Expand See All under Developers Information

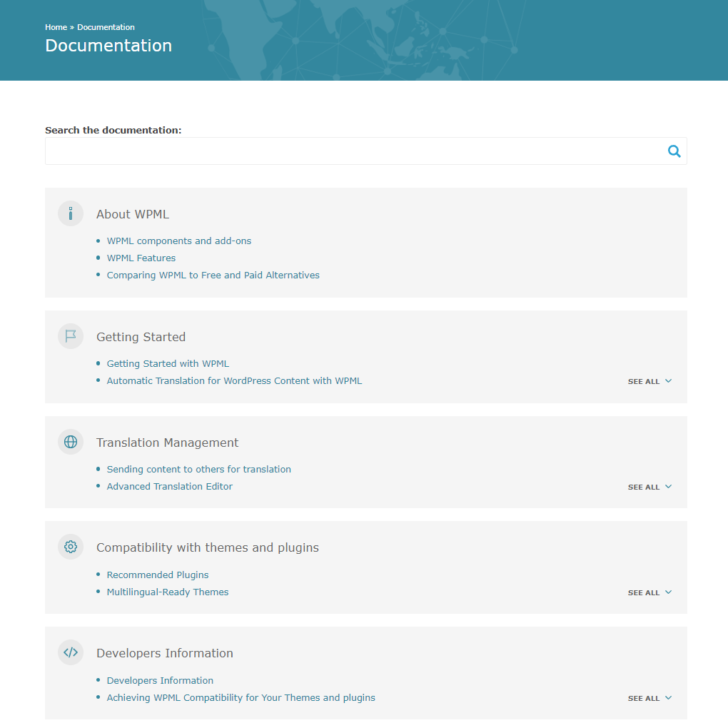click(649, 698)
